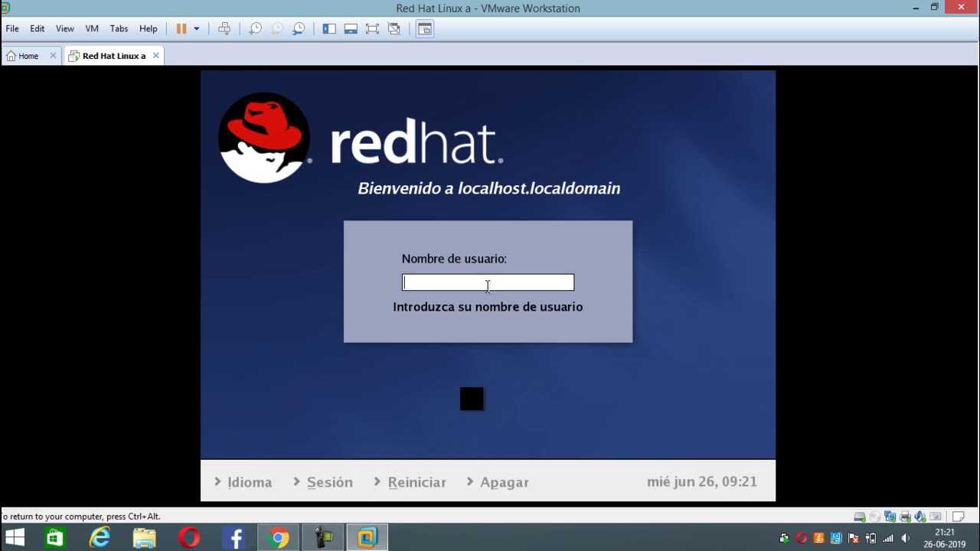This screenshot has width=980, height=551.
Task: Click the VMware tray icon in the system tray
Action: click(784, 538)
